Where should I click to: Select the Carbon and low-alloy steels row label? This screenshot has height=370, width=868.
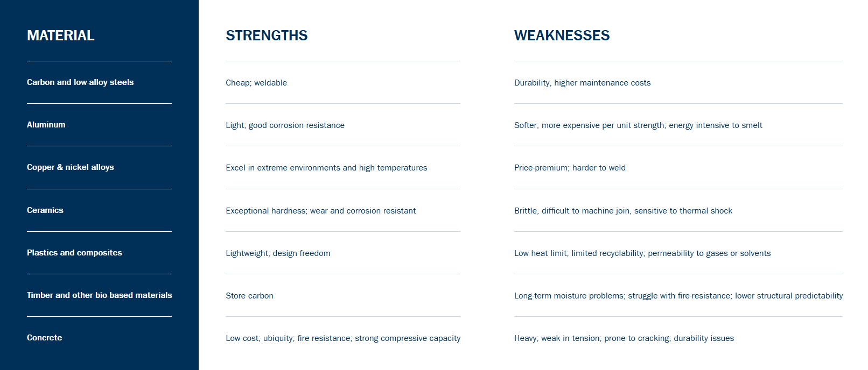80,82
